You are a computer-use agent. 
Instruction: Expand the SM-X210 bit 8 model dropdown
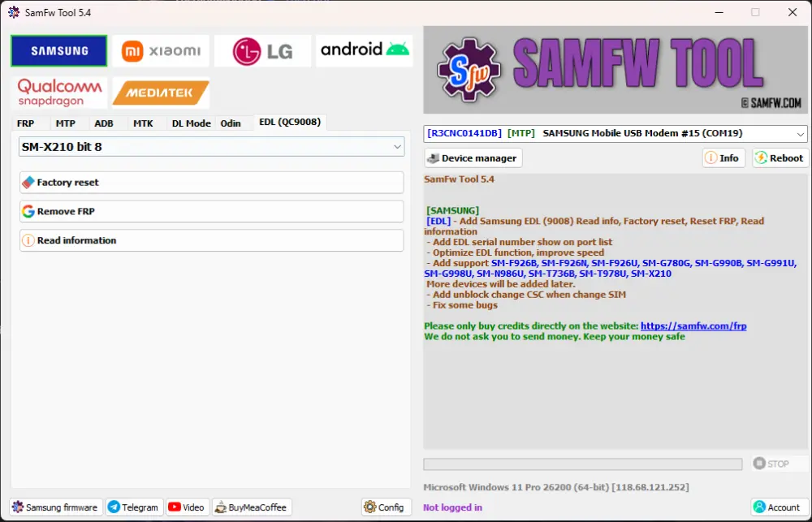point(211,147)
